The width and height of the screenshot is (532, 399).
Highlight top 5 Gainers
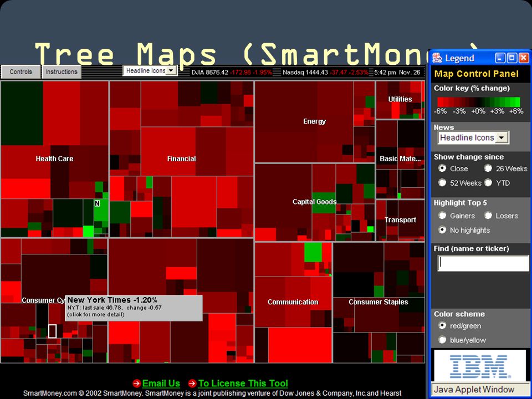(x=442, y=216)
